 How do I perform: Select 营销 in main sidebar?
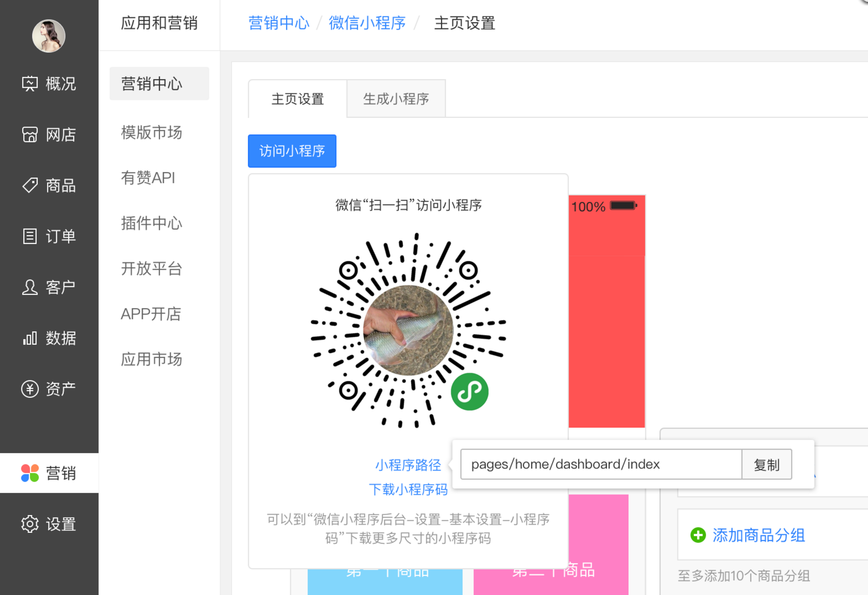coord(49,473)
